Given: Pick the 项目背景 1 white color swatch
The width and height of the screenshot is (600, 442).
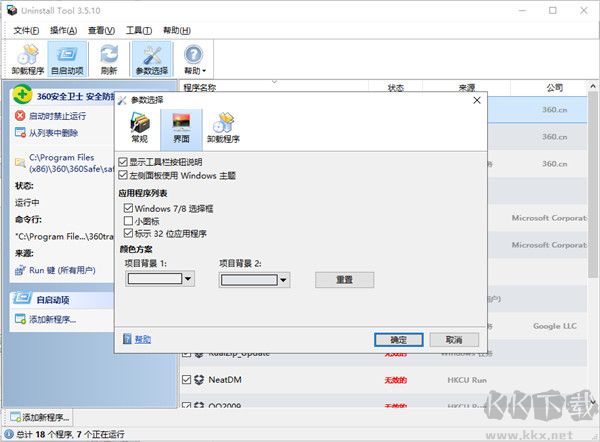Looking at the screenshot, I should click(155, 279).
